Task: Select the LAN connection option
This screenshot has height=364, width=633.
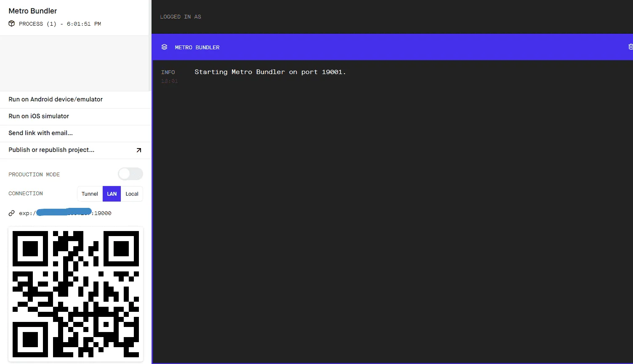Action: 112,194
